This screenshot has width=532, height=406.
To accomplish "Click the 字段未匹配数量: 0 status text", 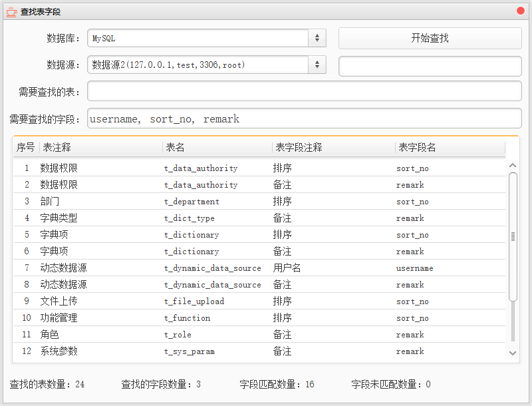I will [391, 384].
